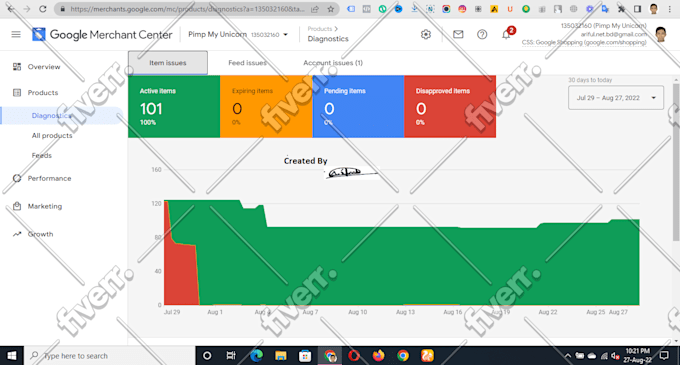The height and width of the screenshot is (365, 680).
Task: Click the muted volume speaker tray icon
Action: coord(615,356)
